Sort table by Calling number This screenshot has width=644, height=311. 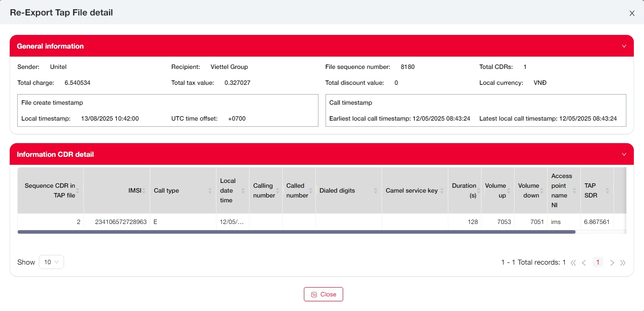click(264, 190)
